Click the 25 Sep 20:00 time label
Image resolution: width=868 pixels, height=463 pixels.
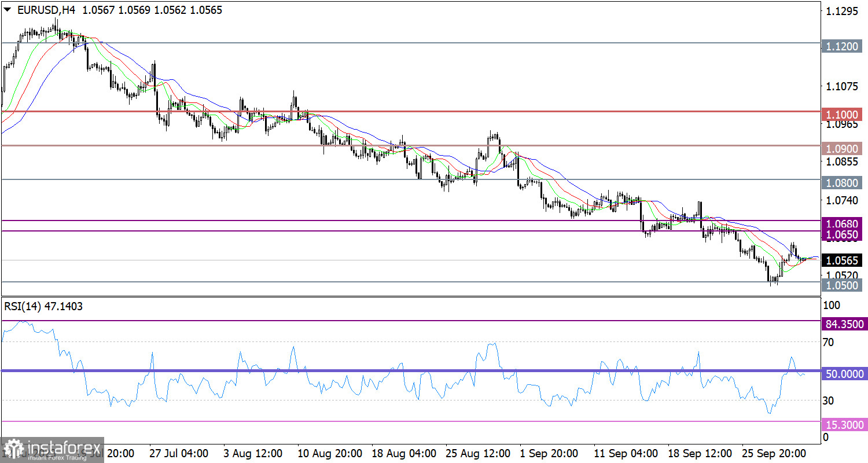774,453
